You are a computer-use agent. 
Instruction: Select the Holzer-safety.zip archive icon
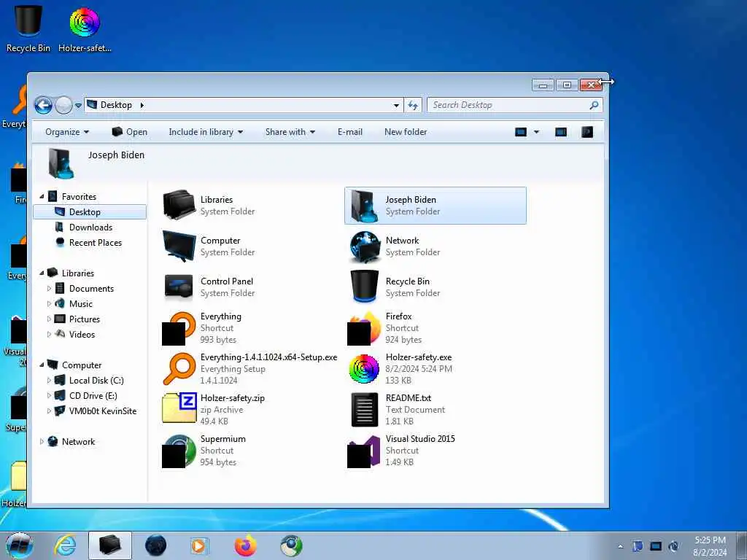click(x=179, y=408)
